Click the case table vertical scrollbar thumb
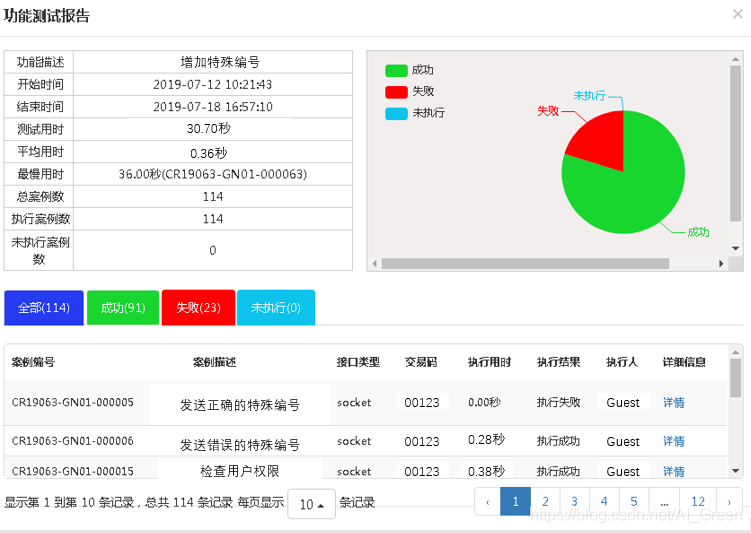This screenshot has width=751, height=533. point(736,378)
